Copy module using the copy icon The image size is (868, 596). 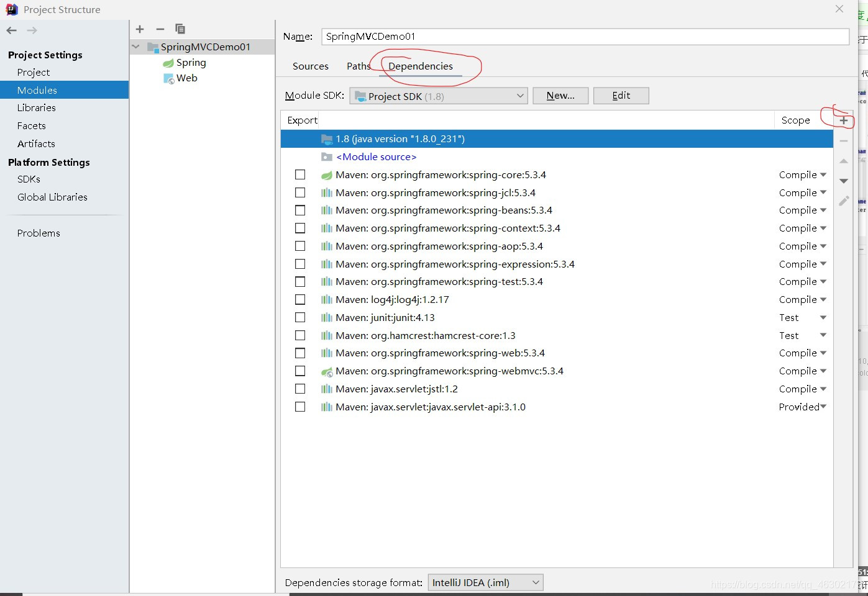click(x=180, y=29)
